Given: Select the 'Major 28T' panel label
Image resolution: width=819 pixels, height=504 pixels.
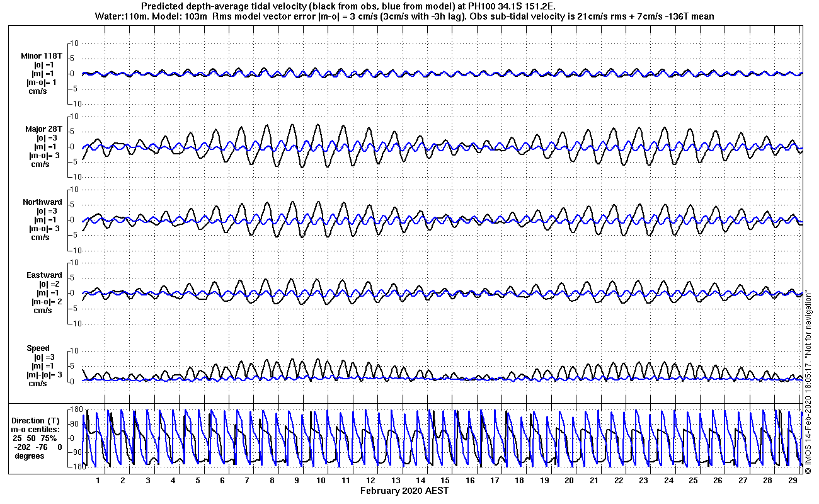Looking at the screenshot, I should point(43,129).
